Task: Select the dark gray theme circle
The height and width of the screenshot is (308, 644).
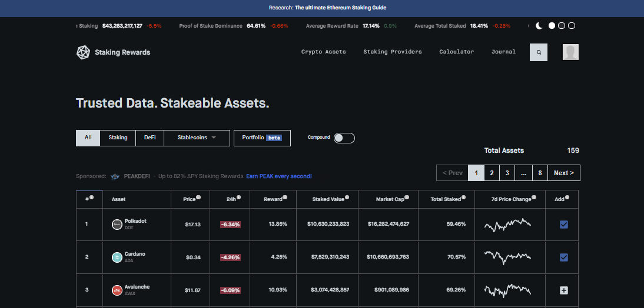Action: coord(562,26)
